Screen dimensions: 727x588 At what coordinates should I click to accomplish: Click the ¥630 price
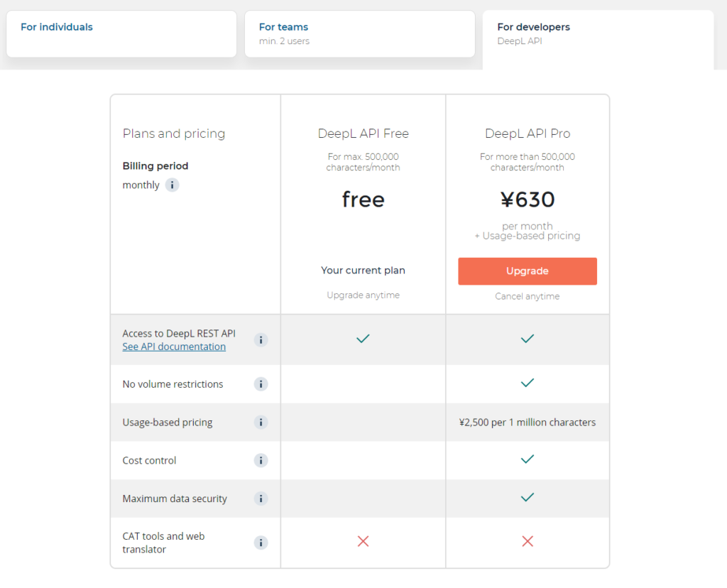pyautogui.click(x=528, y=200)
